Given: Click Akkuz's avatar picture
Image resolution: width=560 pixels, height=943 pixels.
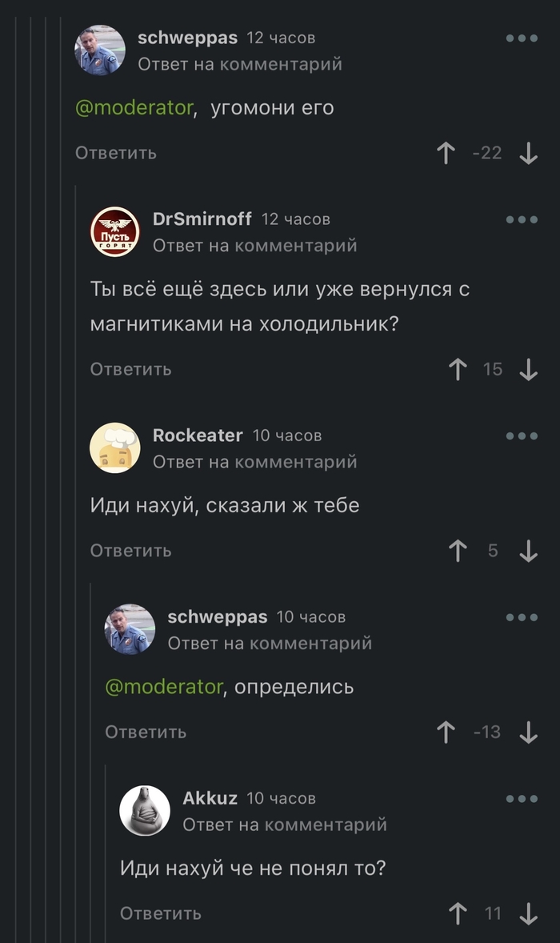Looking at the screenshot, I should pyautogui.click(x=145, y=810).
